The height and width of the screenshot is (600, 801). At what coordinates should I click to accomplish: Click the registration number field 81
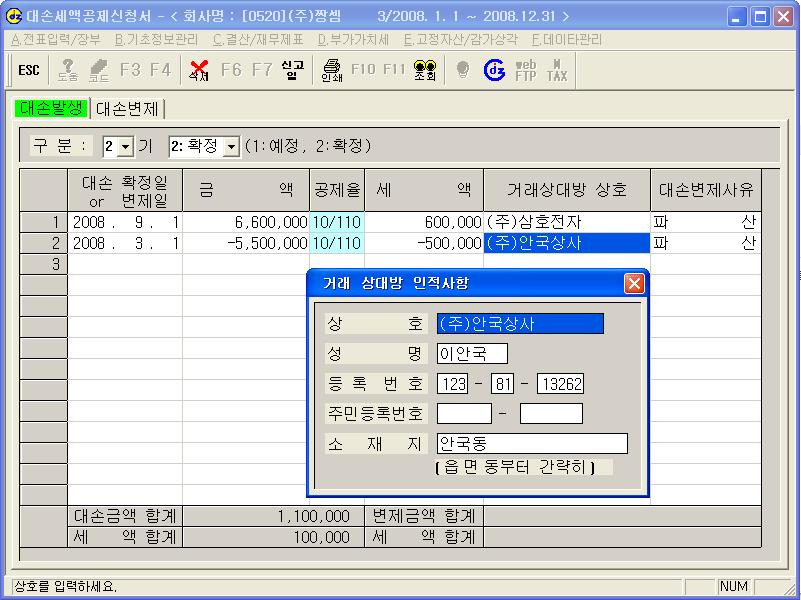click(x=502, y=383)
